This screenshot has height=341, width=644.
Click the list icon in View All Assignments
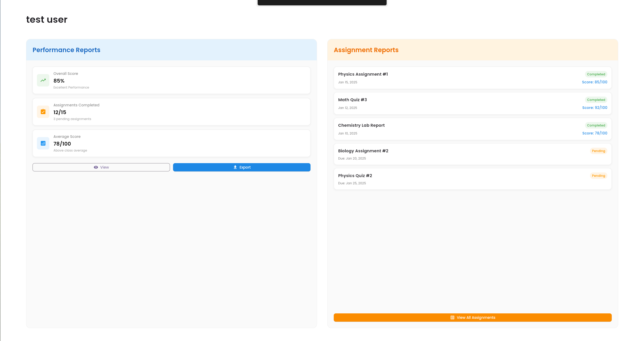(x=452, y=318)
